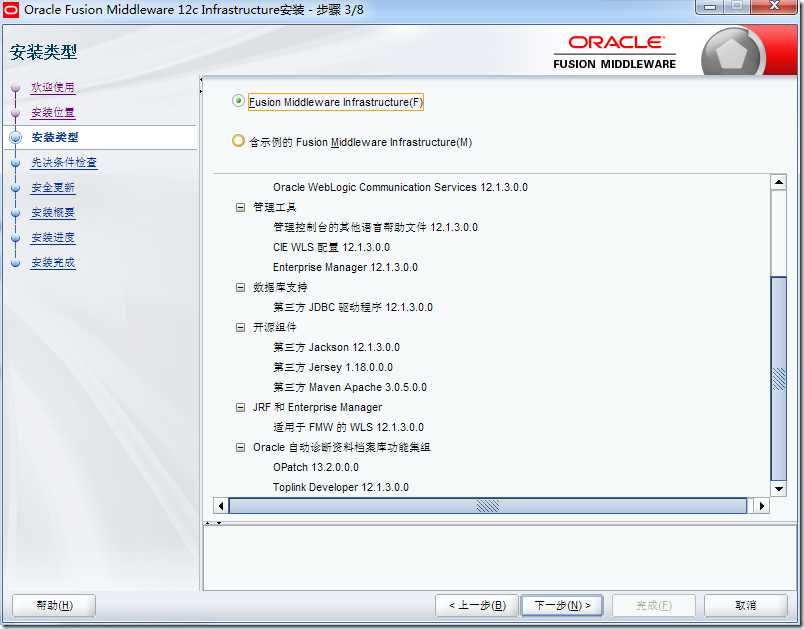This screenshot has height=629, width=804.
Task: Click the Oracle Fusion Middleware logo
Action: [615, 52]
